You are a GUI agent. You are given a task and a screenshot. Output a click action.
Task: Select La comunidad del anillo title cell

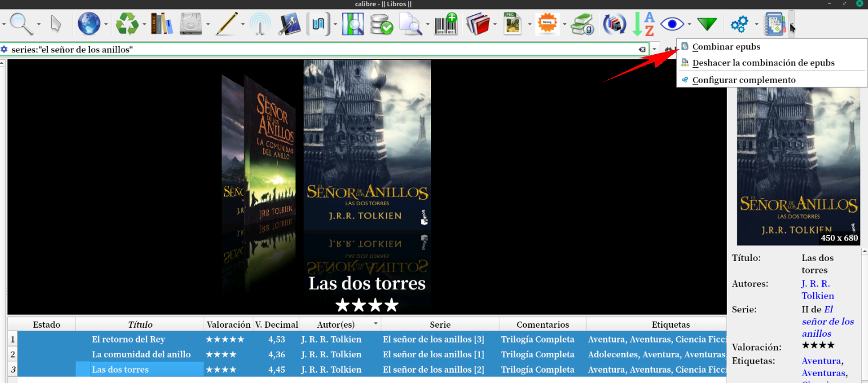tap(141, 354)
